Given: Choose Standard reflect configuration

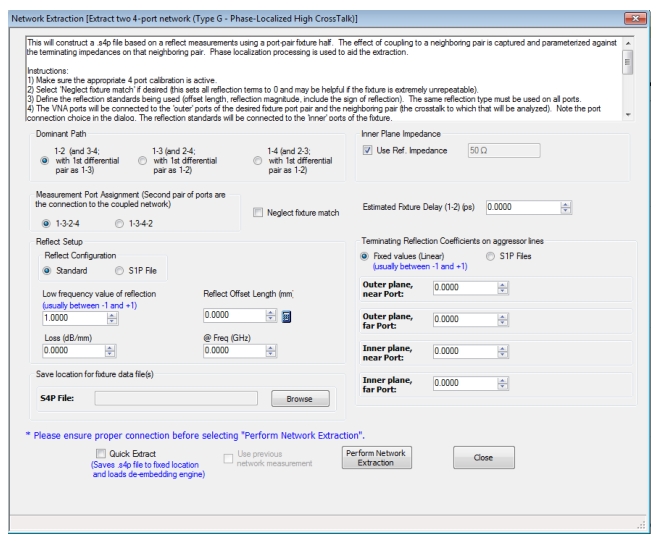Looking at the screenshot, I should pos(47,271).
